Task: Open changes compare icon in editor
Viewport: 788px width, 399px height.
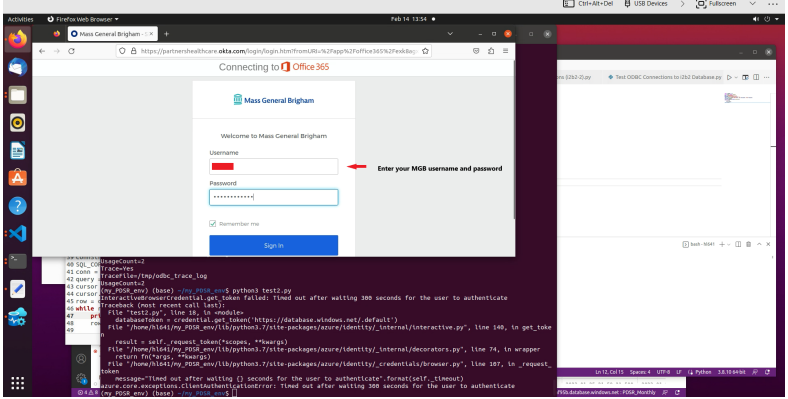Action: [746, 77]
